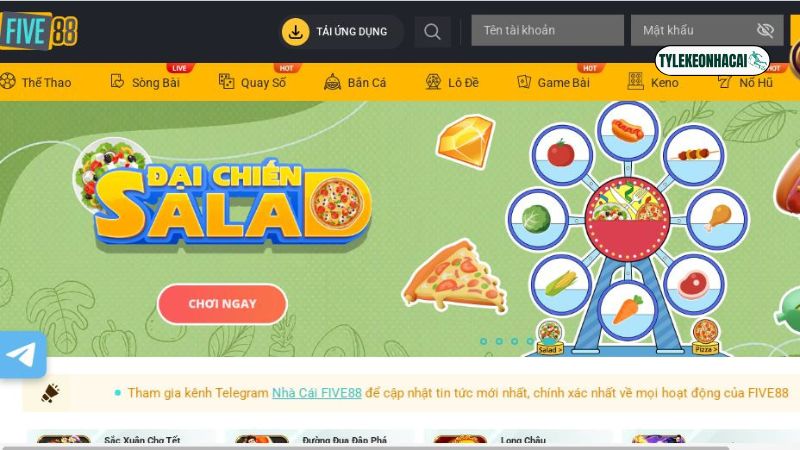Click the CHƠI NGAY button
Screen dimensions: 800x450
coord(222,304)
